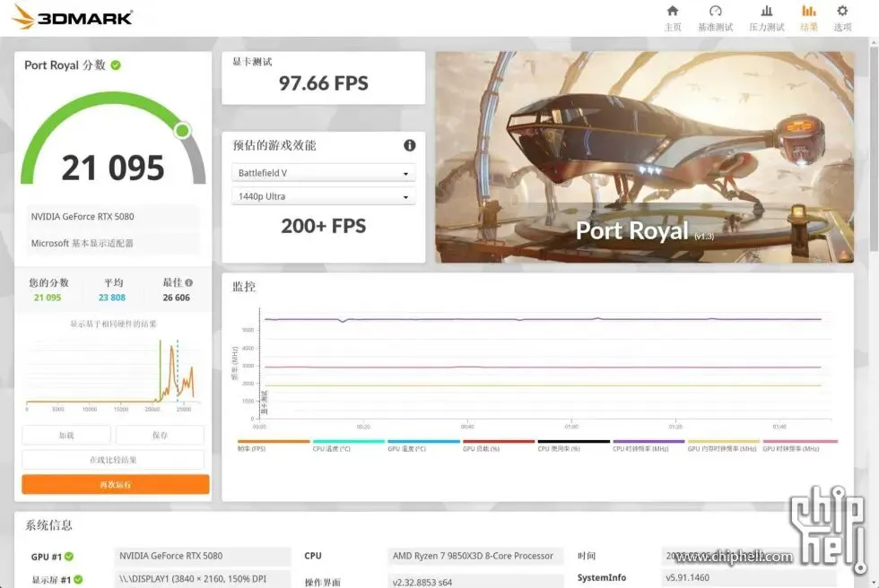Open the Battlefield V game dropdown
The height and width of the screenshot is (588, 879).
[x=324, y=173]
